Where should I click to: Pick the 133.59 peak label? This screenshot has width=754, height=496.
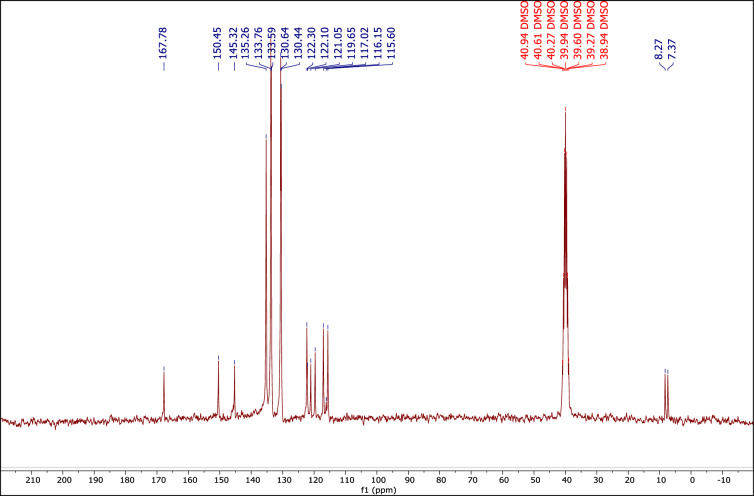(272, 43)
